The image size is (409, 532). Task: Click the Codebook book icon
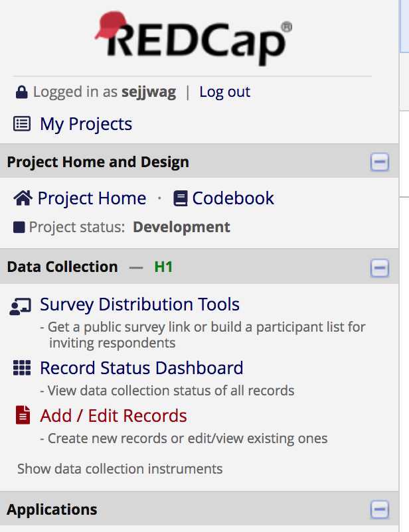pyautogui.click(x=181, y=198)
